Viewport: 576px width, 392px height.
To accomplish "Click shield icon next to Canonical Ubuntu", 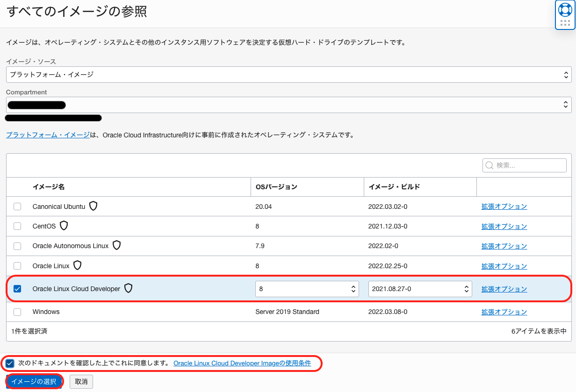I will tap(94, 206).
